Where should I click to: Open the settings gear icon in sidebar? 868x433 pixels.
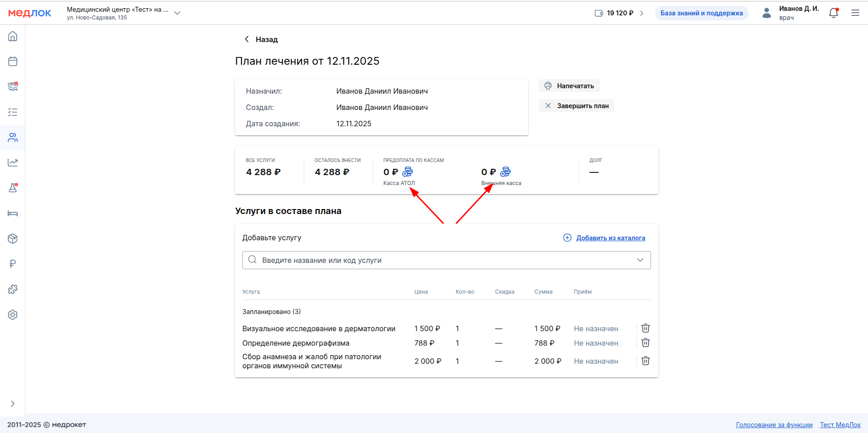tap(13, 315)
